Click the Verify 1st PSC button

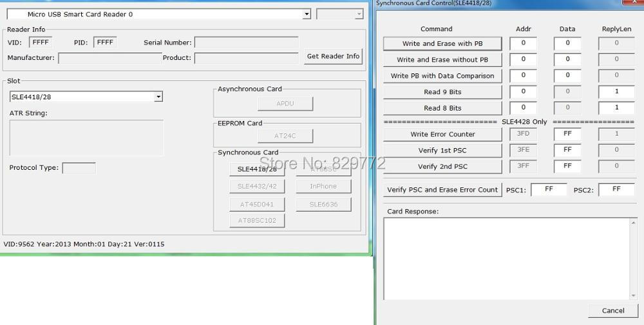(x=442, y=150)
